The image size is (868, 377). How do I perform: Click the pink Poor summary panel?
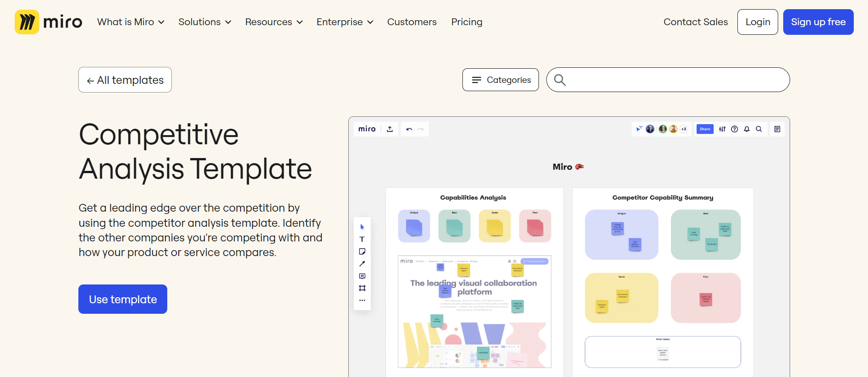pos(706,298)
